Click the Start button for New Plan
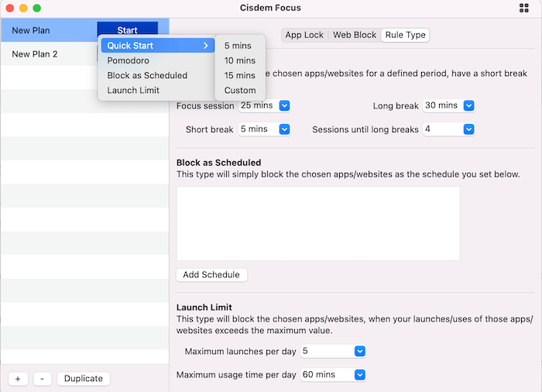 pos(128,30)
